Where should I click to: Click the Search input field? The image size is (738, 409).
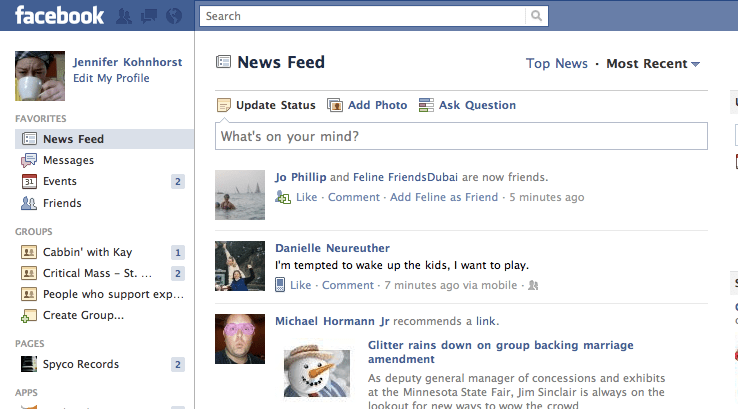(x=362, y=16)
